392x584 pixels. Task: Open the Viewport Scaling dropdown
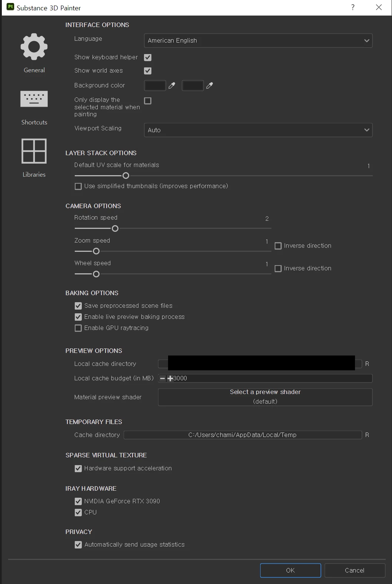click(x=258, y=130)
